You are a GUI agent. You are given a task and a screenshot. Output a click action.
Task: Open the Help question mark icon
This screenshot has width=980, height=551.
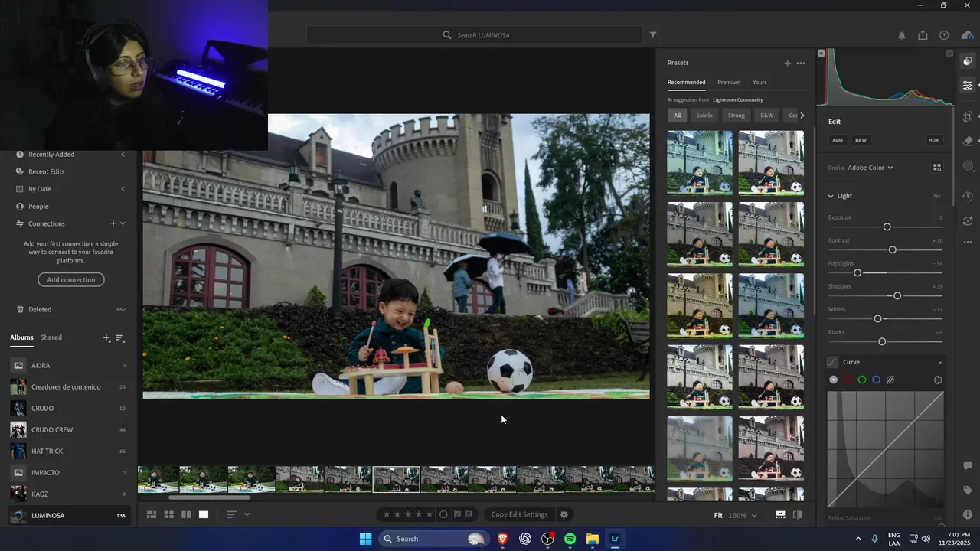coord(944,35)
